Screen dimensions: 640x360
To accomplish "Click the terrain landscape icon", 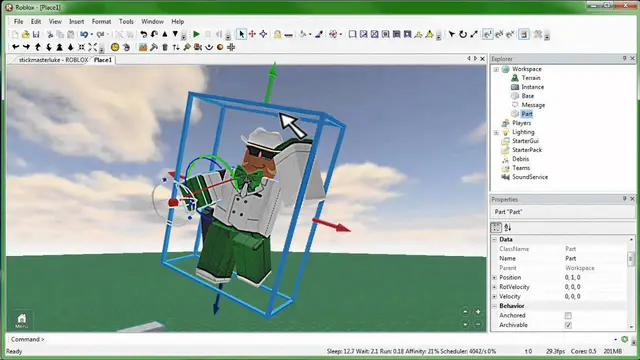I will 142,47.
